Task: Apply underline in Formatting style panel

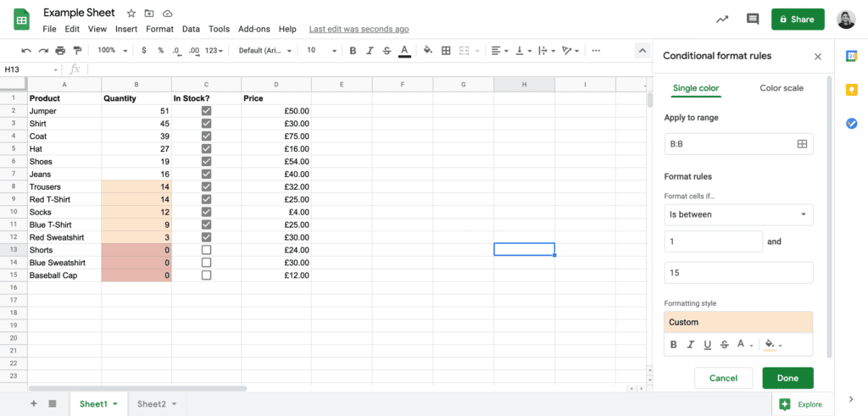Action: coord(707,345)
